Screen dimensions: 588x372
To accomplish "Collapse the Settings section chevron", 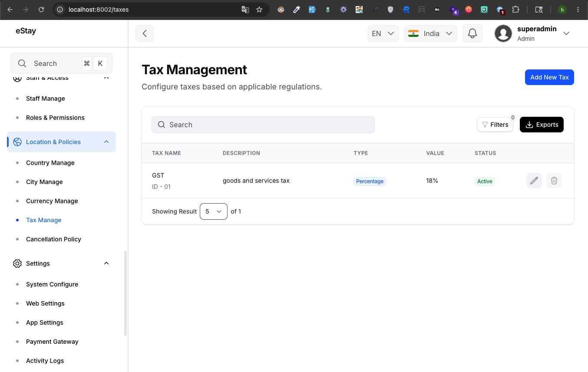I will 106,263.
